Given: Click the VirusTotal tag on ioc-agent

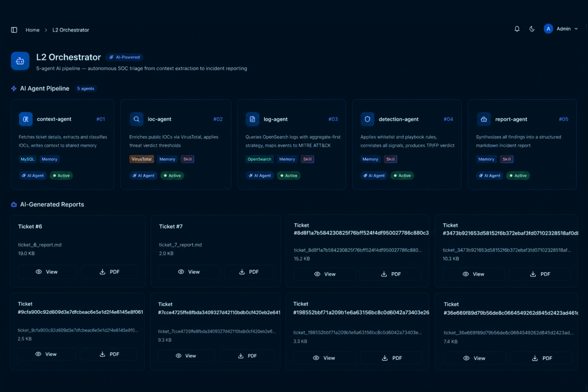Looking at the screenshot, I should point(142,159).
